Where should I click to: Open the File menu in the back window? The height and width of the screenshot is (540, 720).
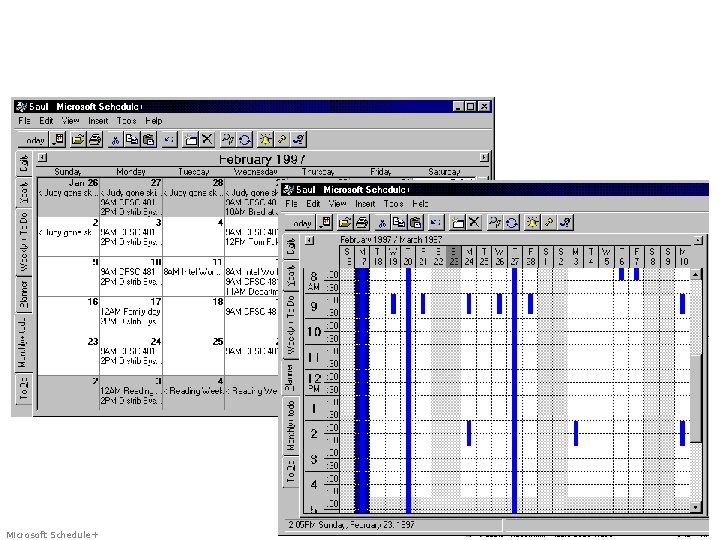(x=24, y=121)
